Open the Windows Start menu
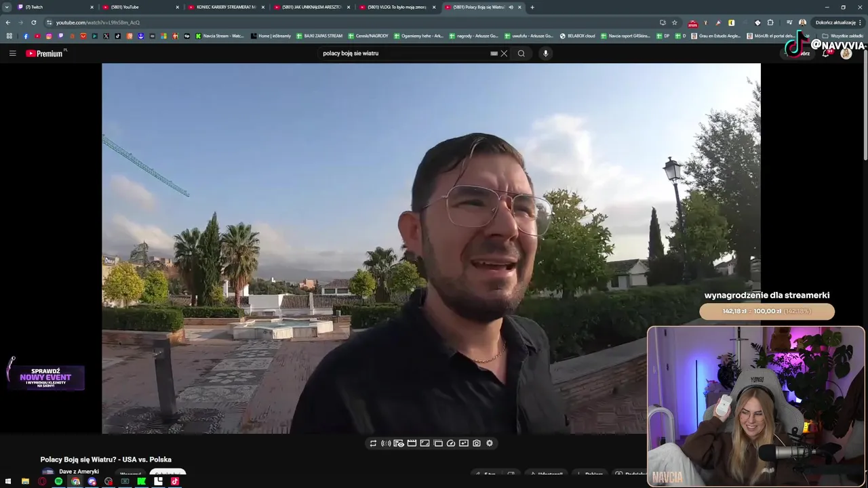This screenshot has width=868, height=488. click(x=8, y=481)
